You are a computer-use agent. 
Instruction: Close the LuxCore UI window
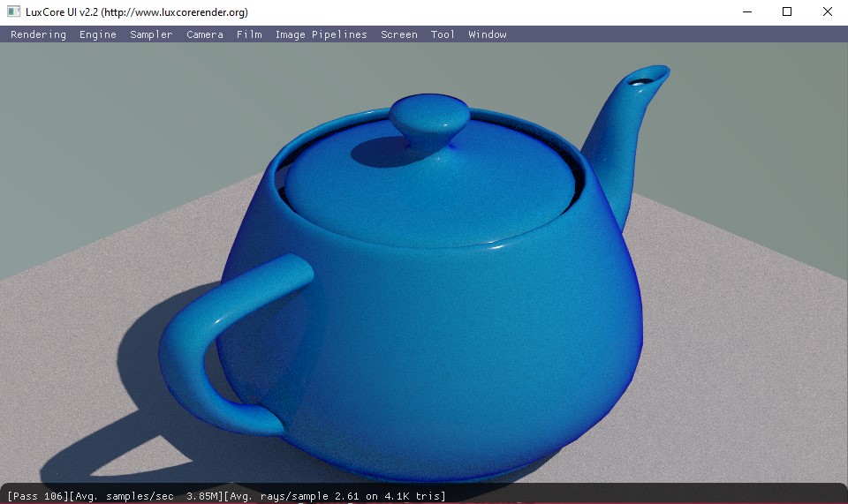coord(827,12)
